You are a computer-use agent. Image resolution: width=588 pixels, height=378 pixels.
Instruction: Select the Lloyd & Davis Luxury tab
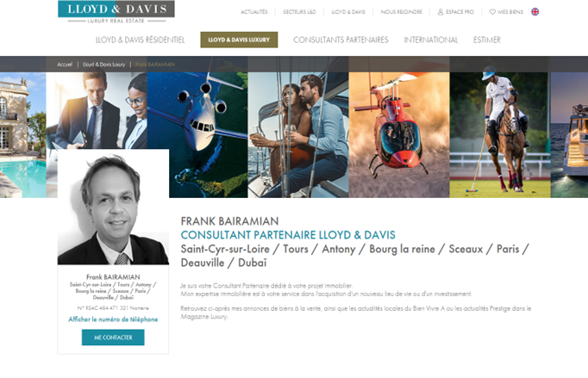tap(239, 40)
